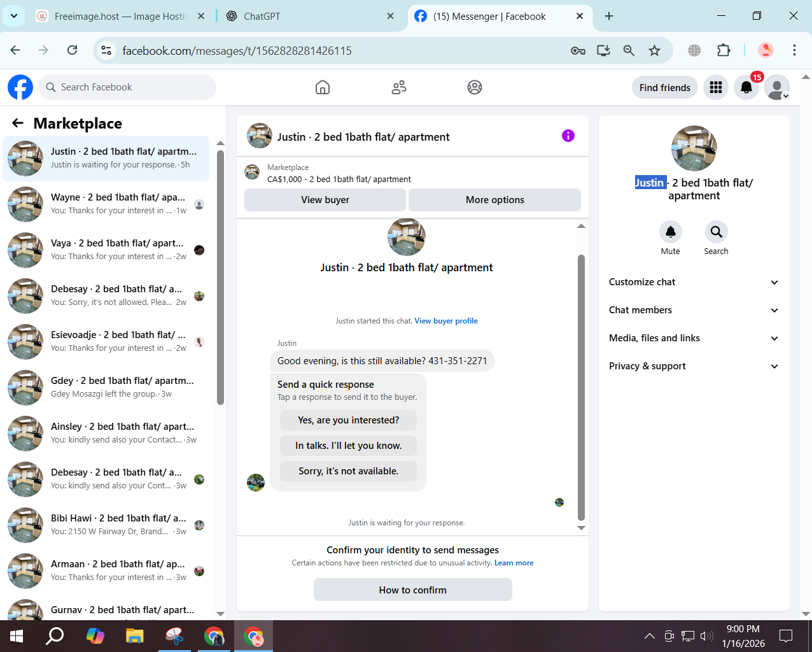Open tab search dropdown in Chrome
The width and height of the screenshot is (812, 652).
pos(13,16)
